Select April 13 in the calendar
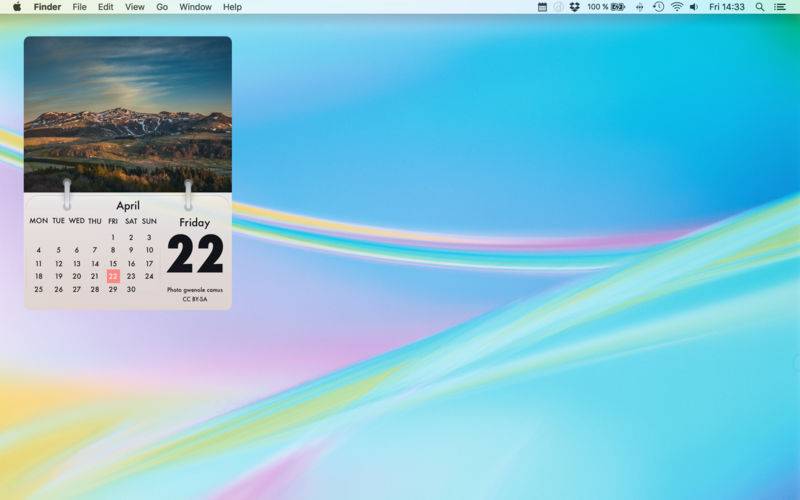 pos(77,263)
